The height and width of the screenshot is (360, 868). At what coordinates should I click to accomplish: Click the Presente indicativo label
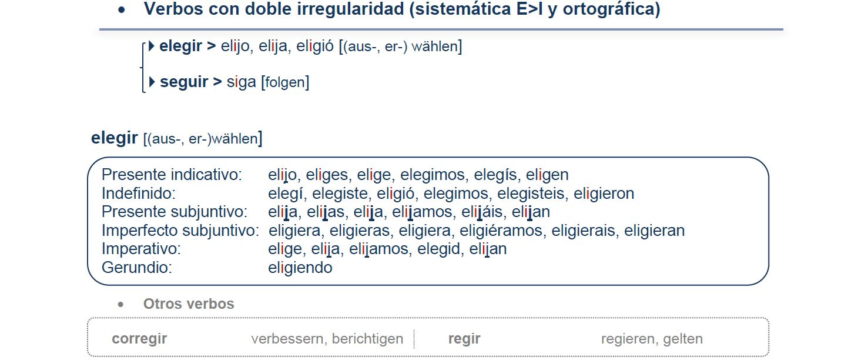(x=172, y=175)
